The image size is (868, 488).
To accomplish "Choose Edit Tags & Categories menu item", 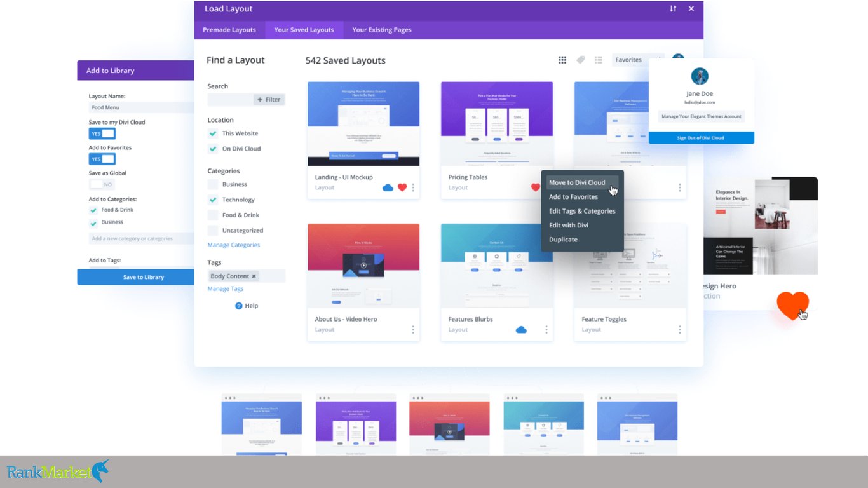I will (x=582, y=211).
